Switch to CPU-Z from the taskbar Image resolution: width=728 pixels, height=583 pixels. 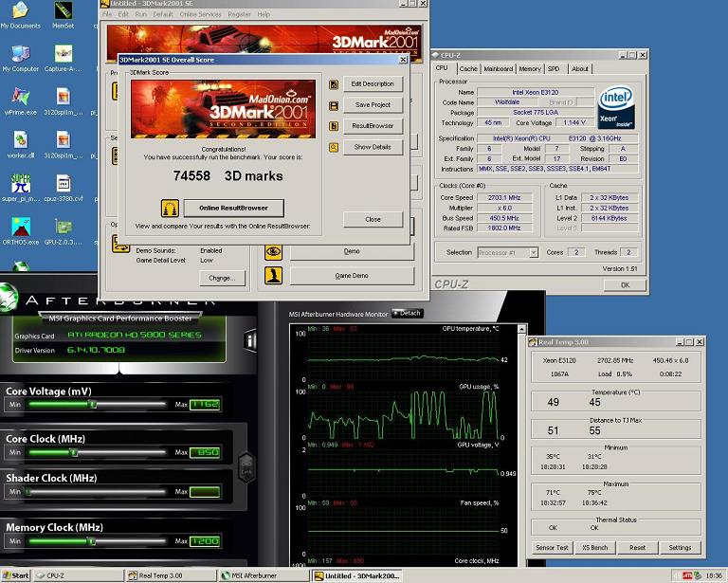point(79,575)
